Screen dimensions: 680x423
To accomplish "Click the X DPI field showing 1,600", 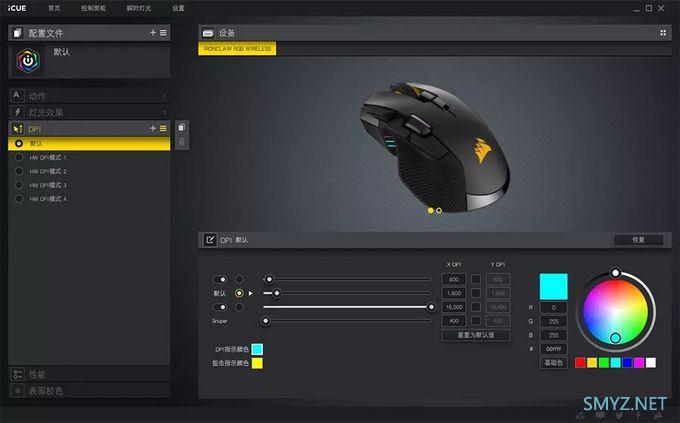I will pos(454,293).
